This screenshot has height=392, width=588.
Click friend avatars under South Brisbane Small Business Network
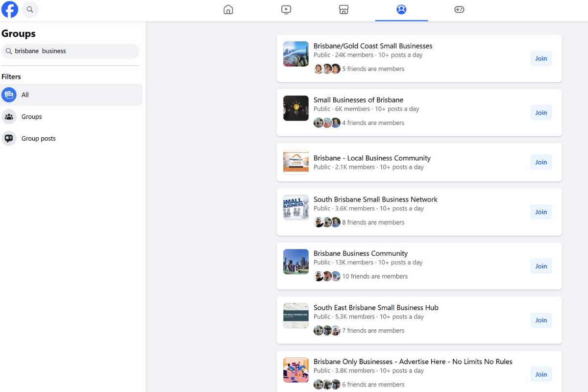coord(327,222)
